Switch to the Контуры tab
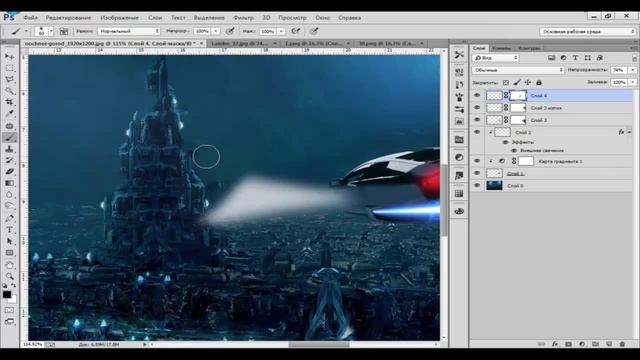 pyautogui.click(x=529, y=48)
